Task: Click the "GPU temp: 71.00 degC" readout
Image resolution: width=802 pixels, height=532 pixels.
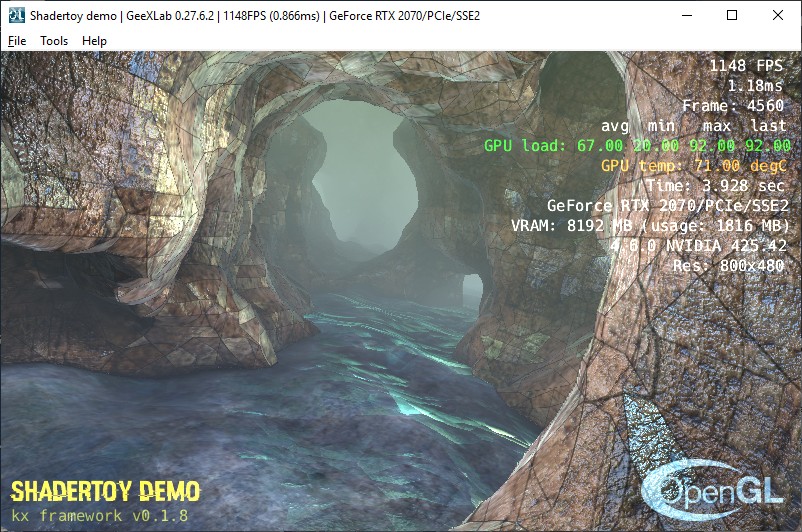Action: click(694, 166)
